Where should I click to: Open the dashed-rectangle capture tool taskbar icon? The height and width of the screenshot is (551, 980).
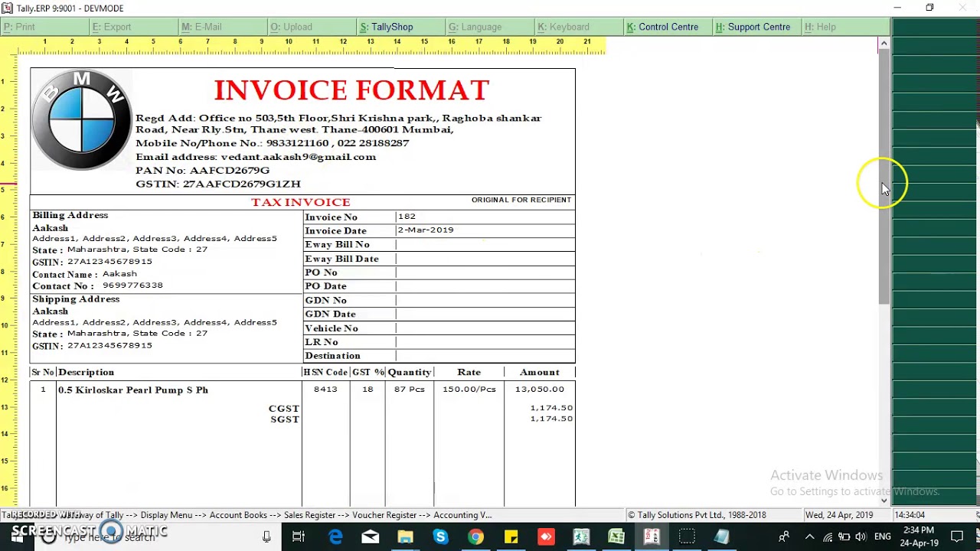pos(687,536)
